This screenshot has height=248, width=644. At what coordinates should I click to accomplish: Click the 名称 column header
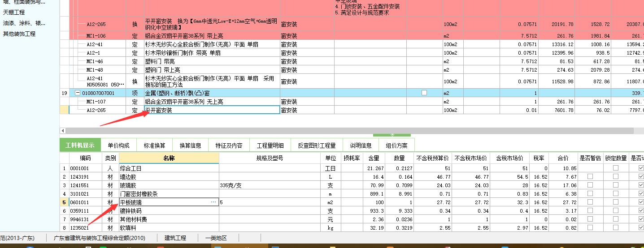tap(169, 158)
